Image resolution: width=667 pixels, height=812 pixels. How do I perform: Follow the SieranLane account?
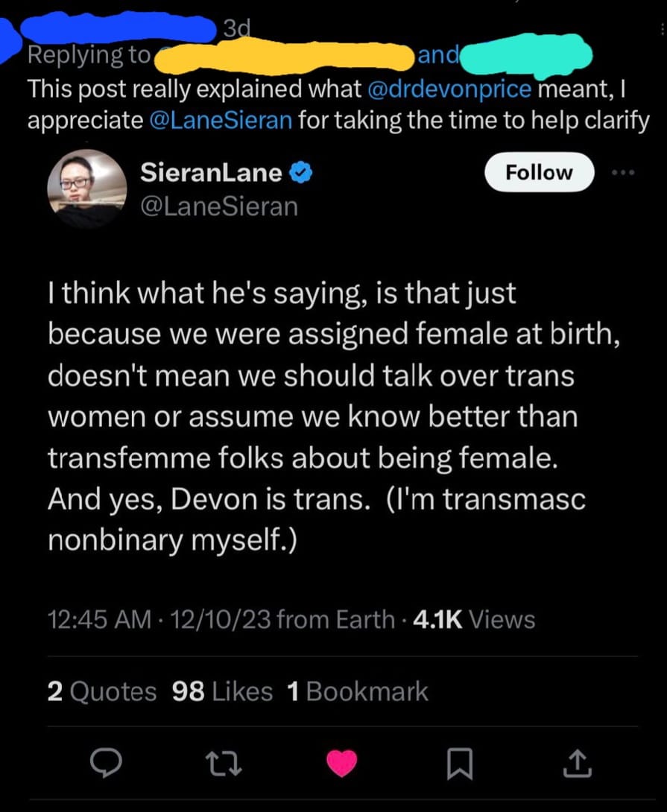(539, 173)
